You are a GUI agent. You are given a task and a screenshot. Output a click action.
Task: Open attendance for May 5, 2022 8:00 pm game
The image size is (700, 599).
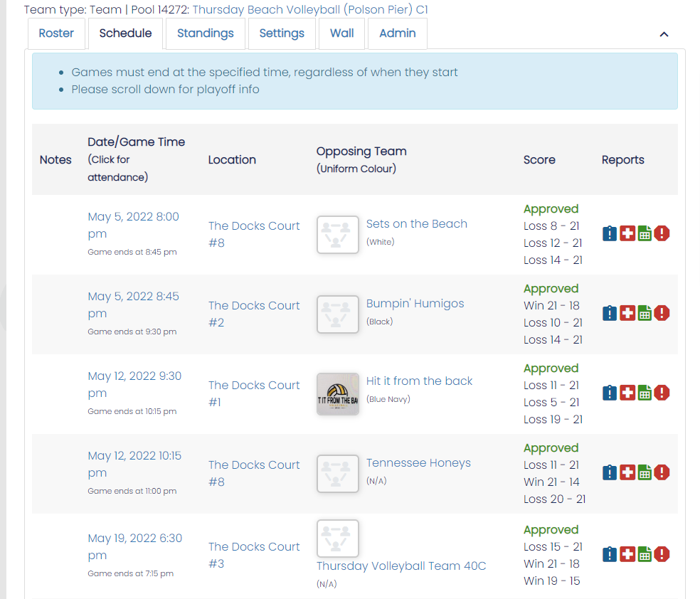(133, 225)
